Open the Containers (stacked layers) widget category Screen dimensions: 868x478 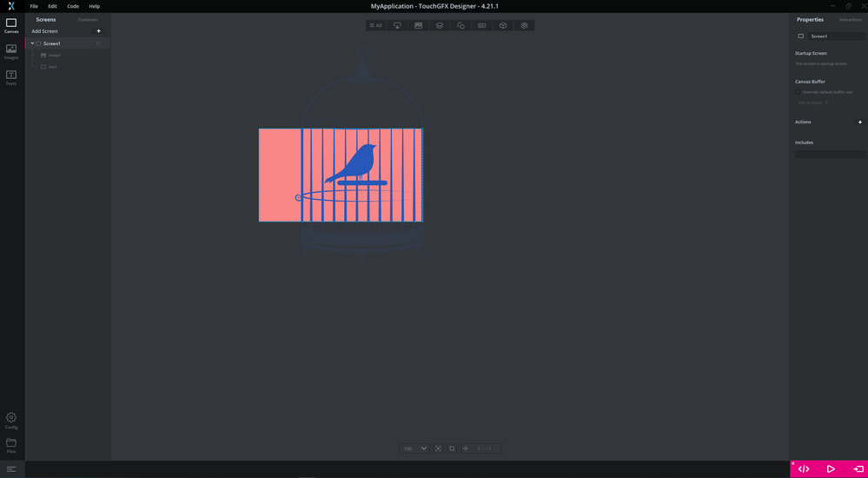tap(440, 25)
